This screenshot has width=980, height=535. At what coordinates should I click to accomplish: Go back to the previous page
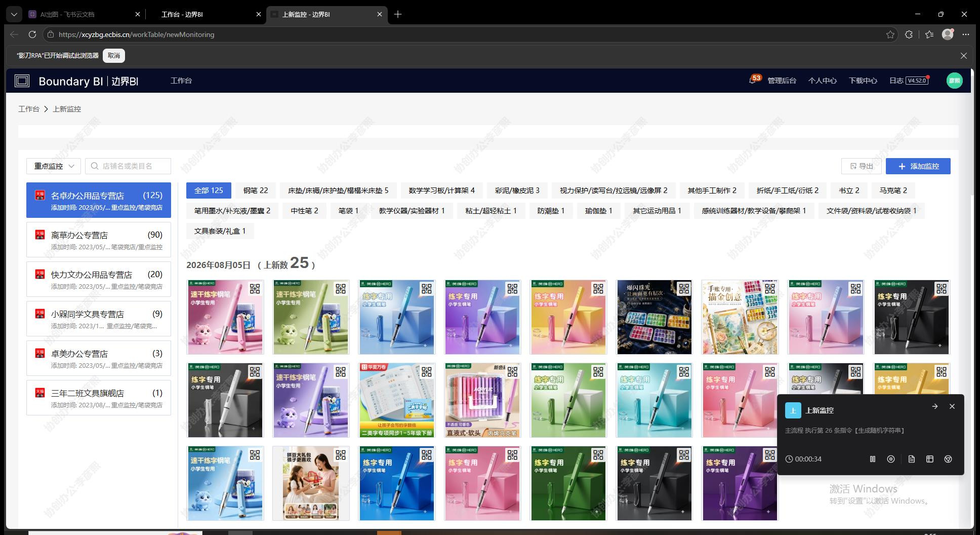[14, 34]
